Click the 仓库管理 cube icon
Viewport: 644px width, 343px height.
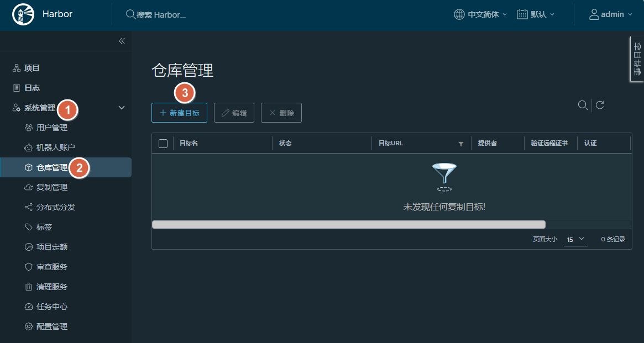pyautogui.click(x=28, y=167)
